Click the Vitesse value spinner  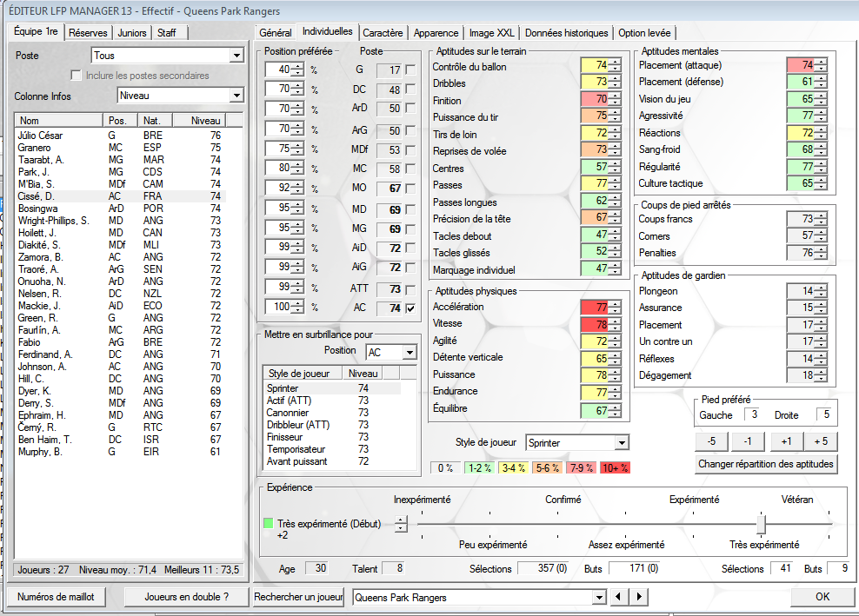pos(616,325)
